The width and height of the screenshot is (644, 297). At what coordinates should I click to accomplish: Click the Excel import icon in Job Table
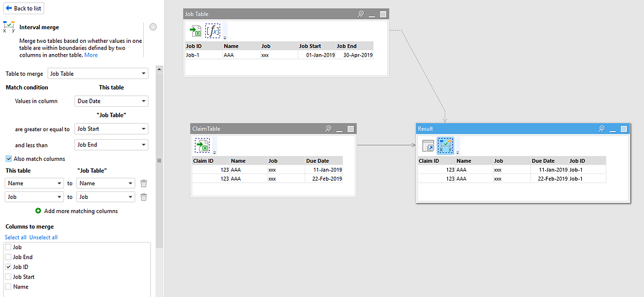coord(195,31)
